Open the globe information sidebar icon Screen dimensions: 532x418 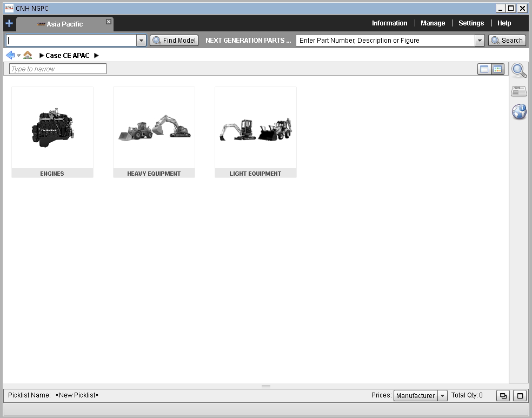[519, 111]
